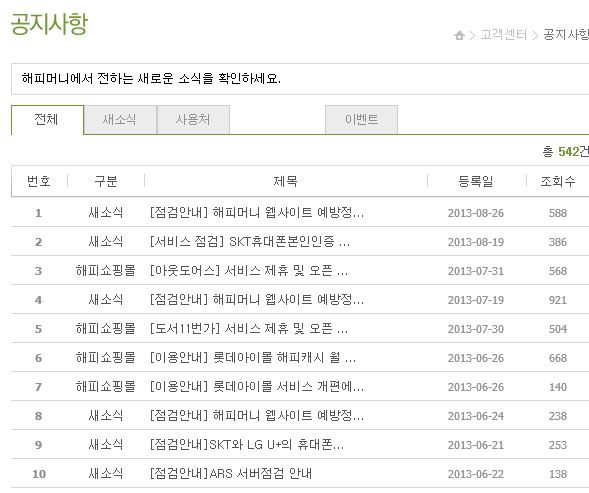Viewport: 589px width, 493px height.
Task: Select the 전체 tab
Action: (x=47, y=119)
